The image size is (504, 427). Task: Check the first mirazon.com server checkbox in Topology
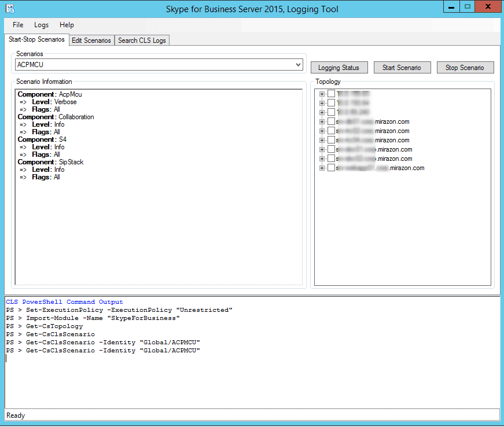pos(331,122)
